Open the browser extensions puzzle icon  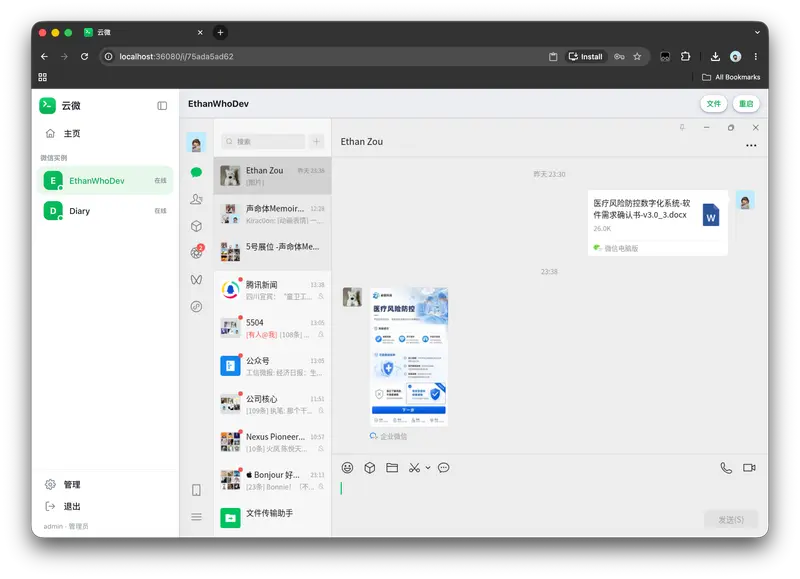point(686,57)
